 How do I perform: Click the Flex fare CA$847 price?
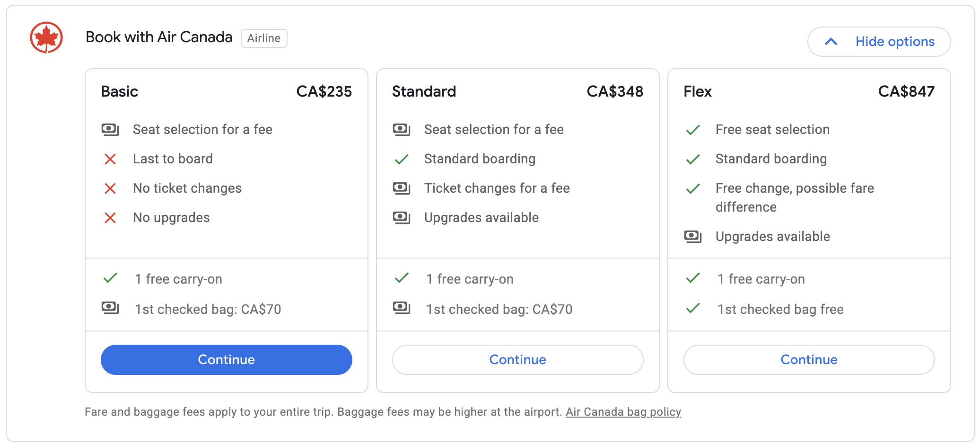click(906, 91)
